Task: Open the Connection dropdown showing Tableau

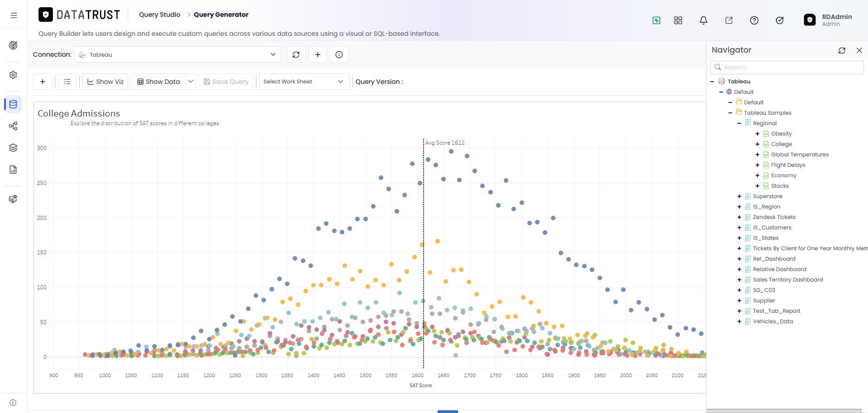Action: [x=177, y=54]
